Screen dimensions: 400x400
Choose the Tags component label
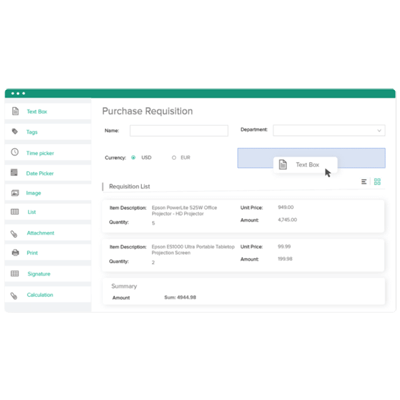click(x=32, y=132)
